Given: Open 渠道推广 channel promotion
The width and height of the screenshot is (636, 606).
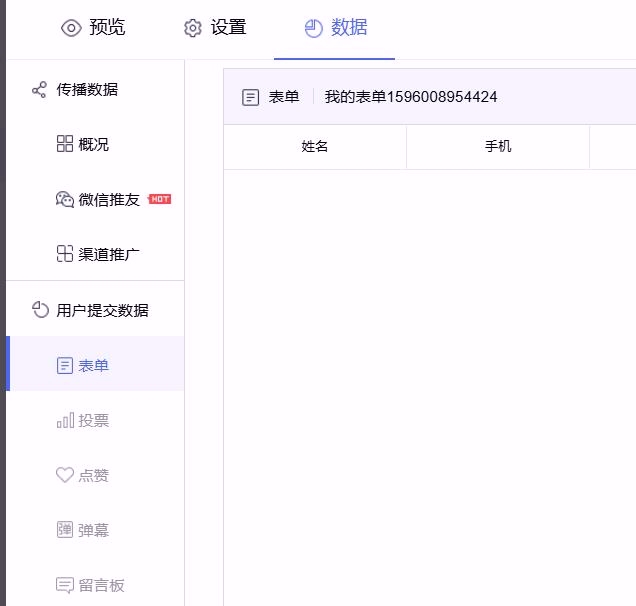Looking at the screenshot, I should [x=108, y=254].
